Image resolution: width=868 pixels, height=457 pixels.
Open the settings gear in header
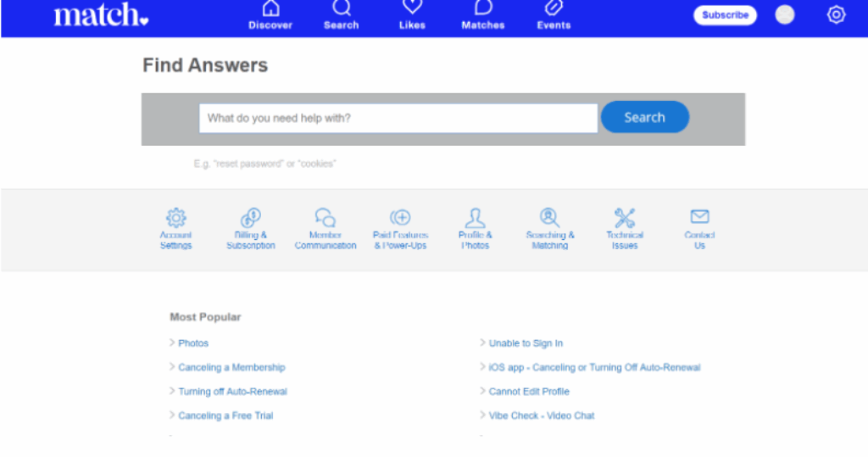tap(836, 14)
